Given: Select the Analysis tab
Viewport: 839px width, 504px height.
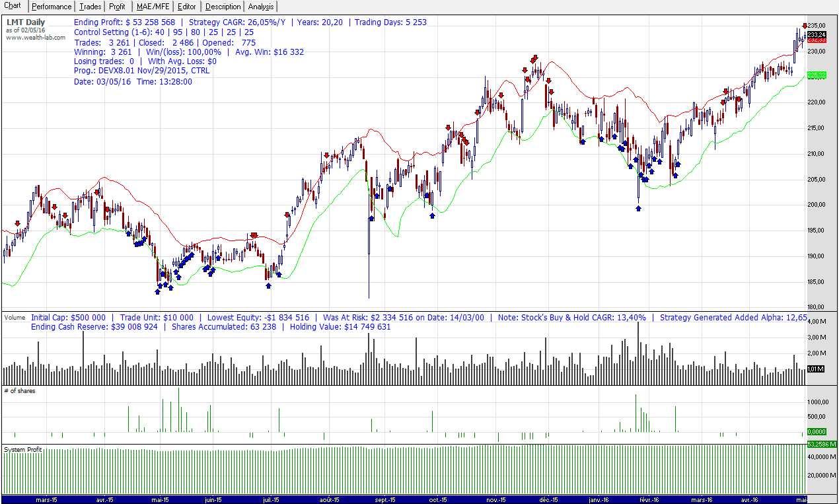Looking at the screenshot, I should click(x=261, y=7).
